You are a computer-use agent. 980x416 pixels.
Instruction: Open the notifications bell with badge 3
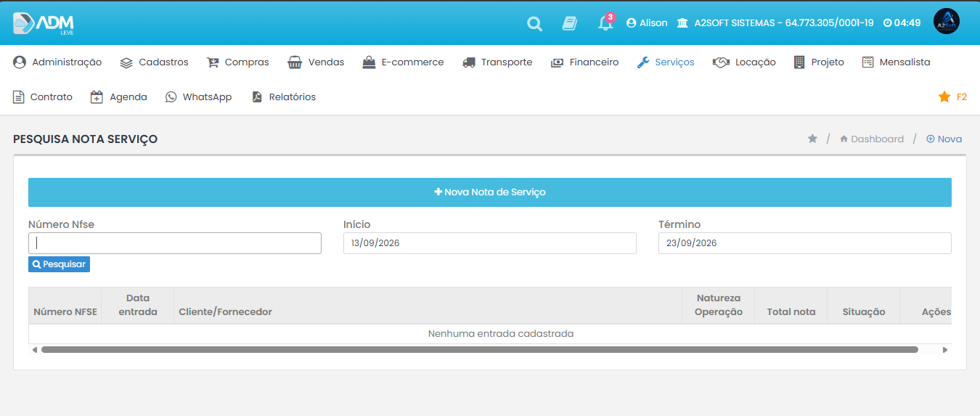click(x=605, y=23)
